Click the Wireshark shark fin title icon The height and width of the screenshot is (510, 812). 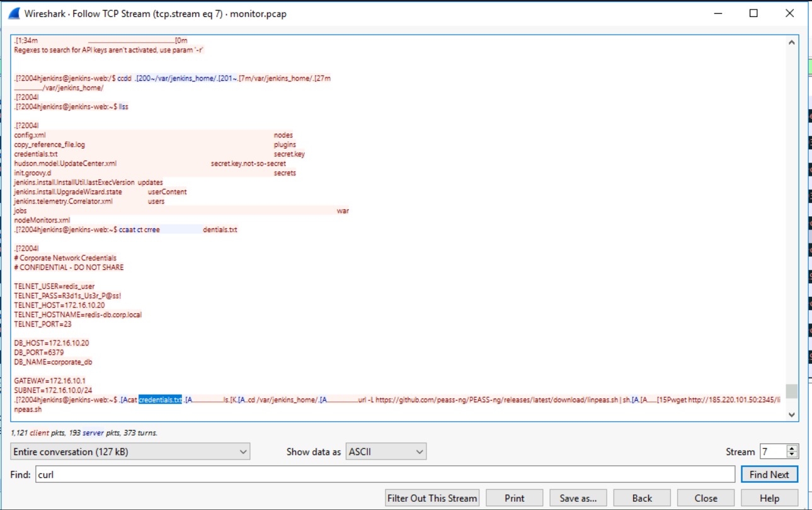13,13
